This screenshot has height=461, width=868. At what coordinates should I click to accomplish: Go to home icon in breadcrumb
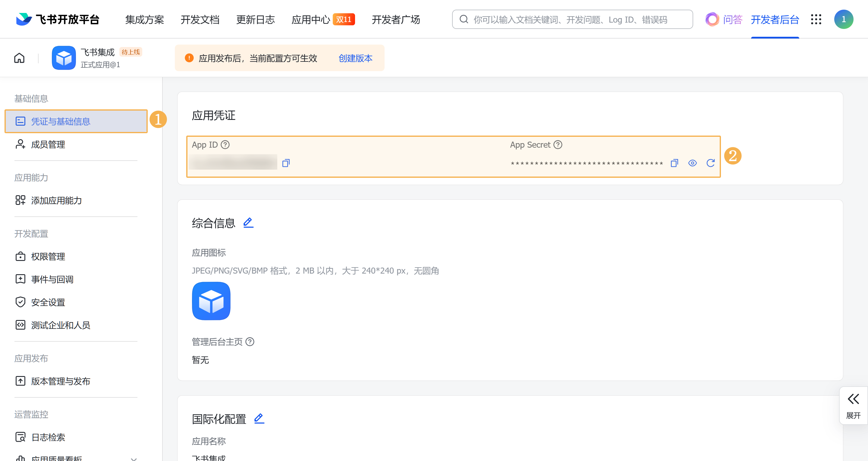click(x=19, y=58)
